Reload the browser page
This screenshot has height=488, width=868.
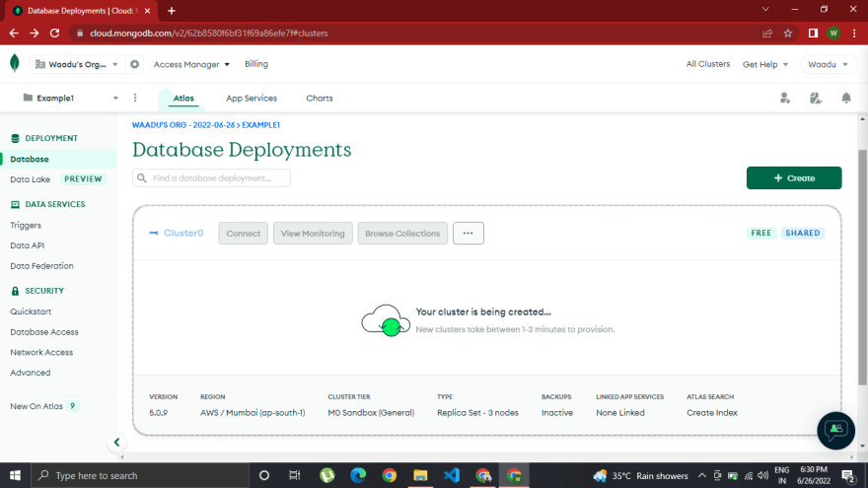tap(54, 34)
